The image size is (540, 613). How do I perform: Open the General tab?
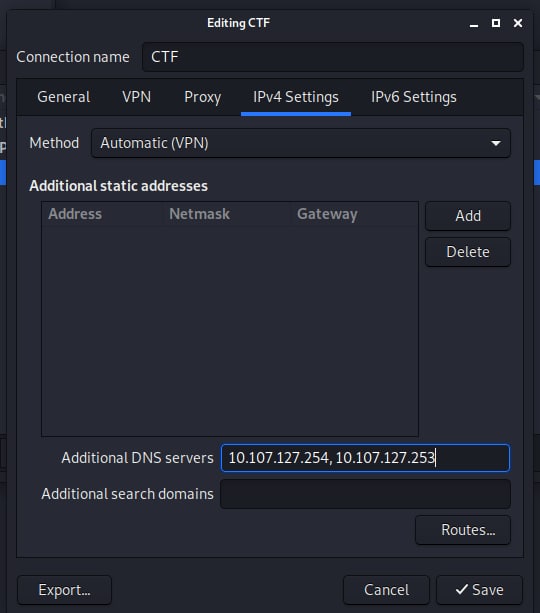point(64,97)
